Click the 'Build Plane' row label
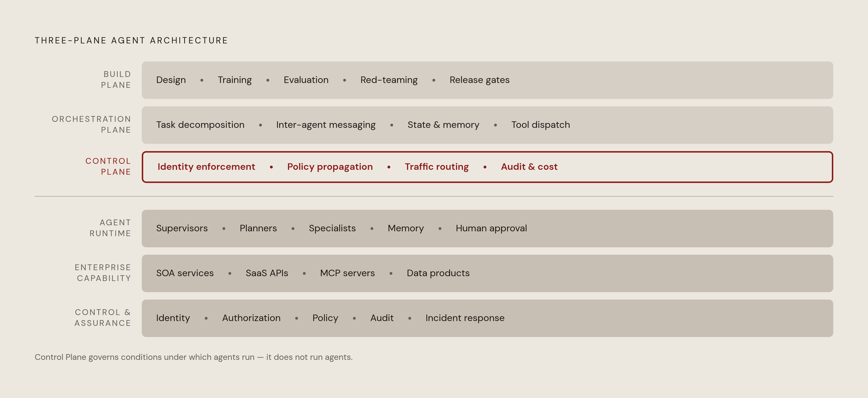Image resolution: width=868 pixels, height=398 pixels. coord(116,80)
